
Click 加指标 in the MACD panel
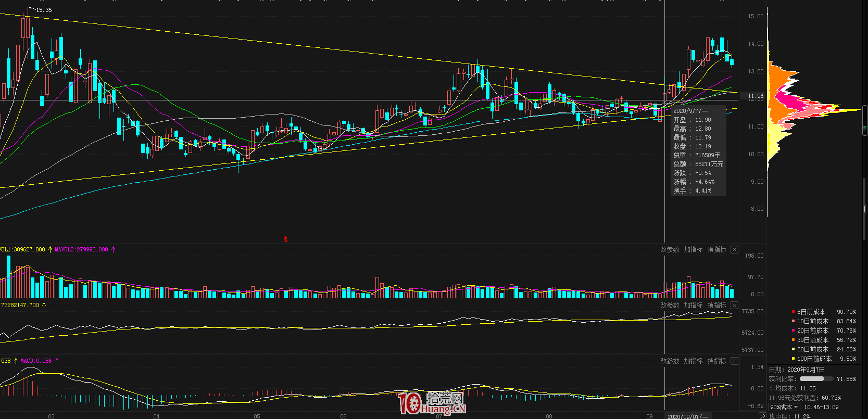click(693, 361)
